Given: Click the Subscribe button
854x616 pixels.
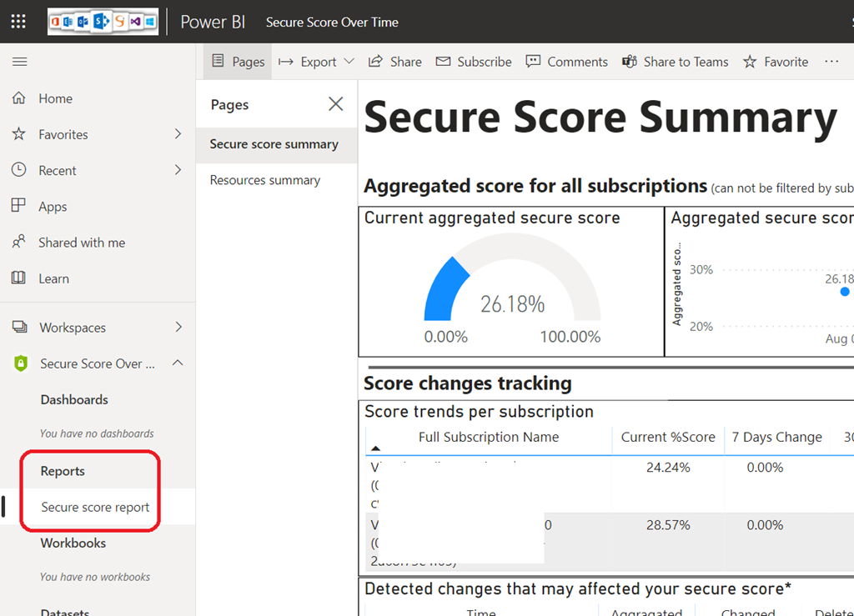Looking at the screenshot, I should tap(474, 62).
